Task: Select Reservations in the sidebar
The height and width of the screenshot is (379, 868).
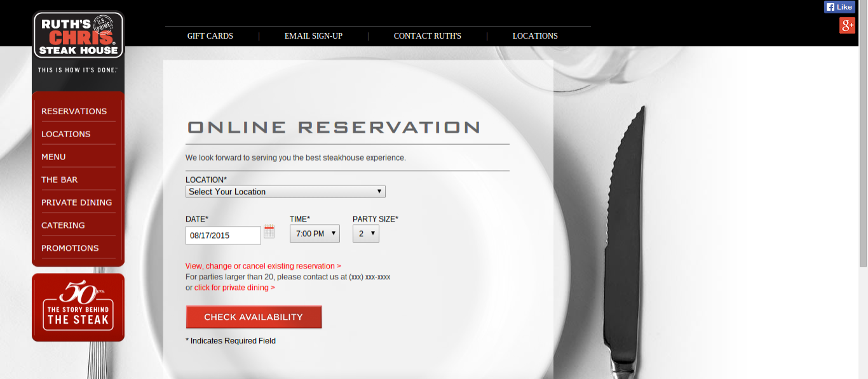Action: 74,111
